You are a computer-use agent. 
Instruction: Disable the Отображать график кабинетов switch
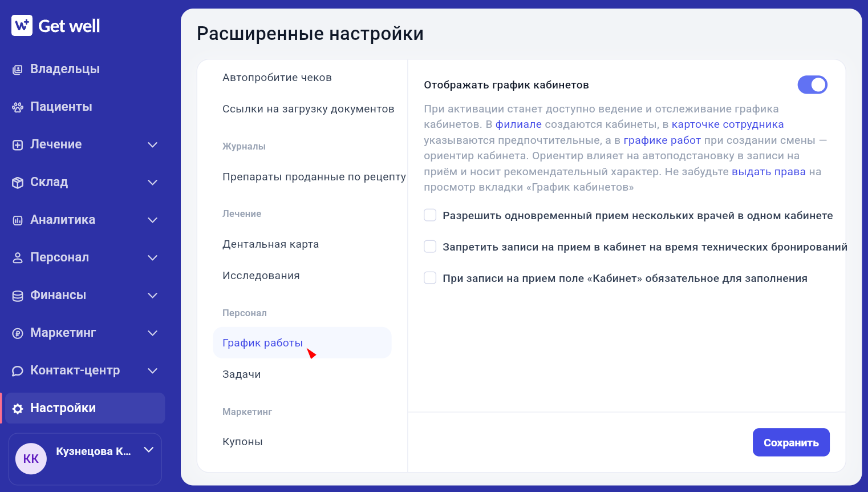point(812,85)
